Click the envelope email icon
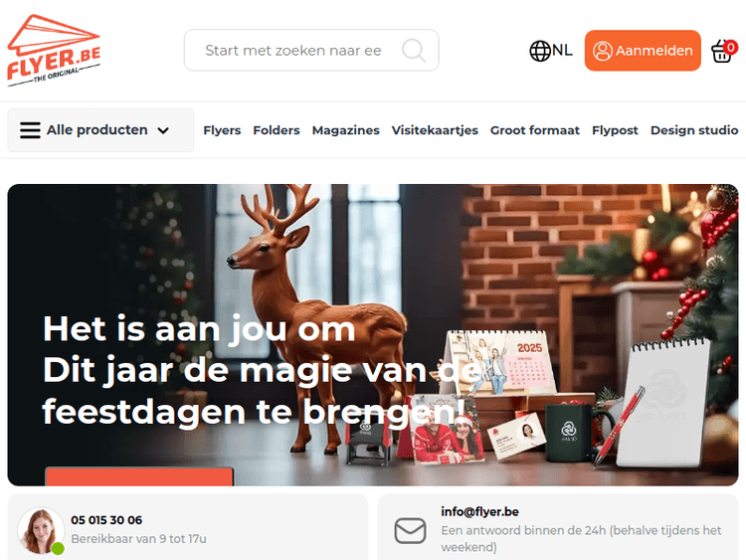 tap(410, 530)
